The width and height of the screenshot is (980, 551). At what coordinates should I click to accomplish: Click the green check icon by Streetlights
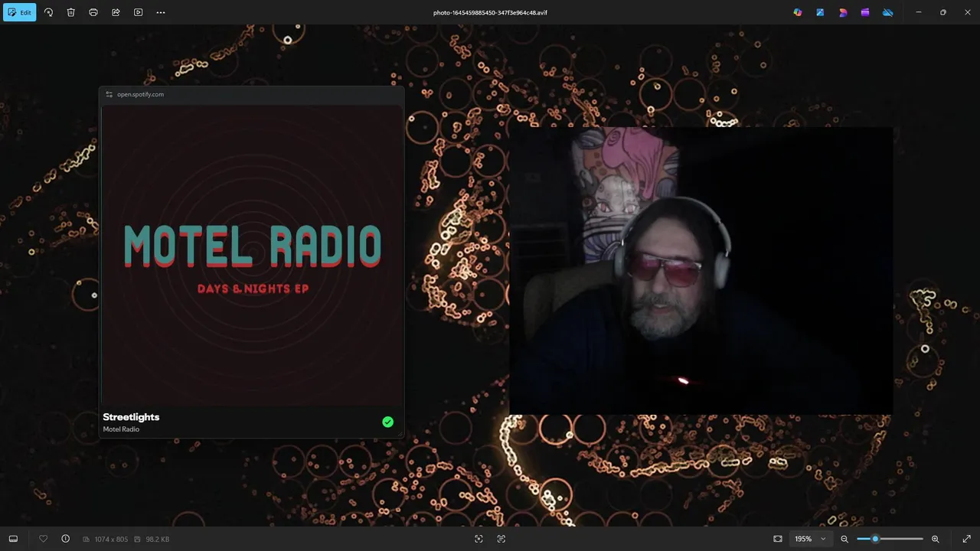pyautogui.click(x=388, y=422)
